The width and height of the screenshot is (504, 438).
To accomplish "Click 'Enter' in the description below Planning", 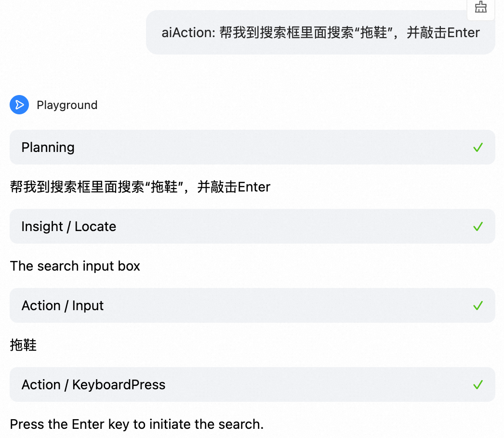I will (254, 187).
